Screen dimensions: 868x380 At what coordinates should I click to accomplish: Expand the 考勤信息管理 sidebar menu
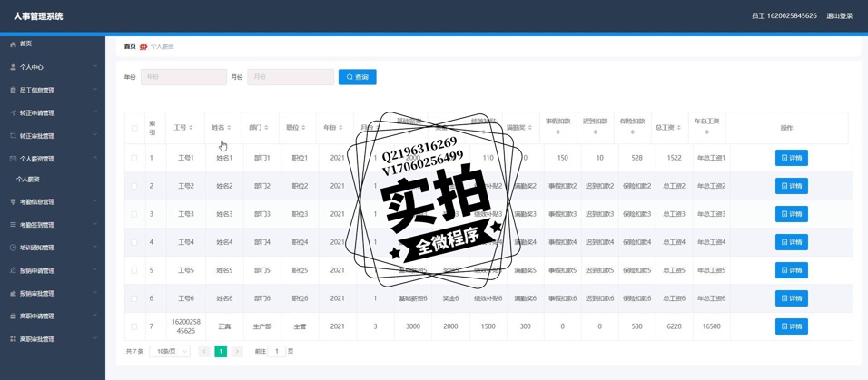point(53,202)
